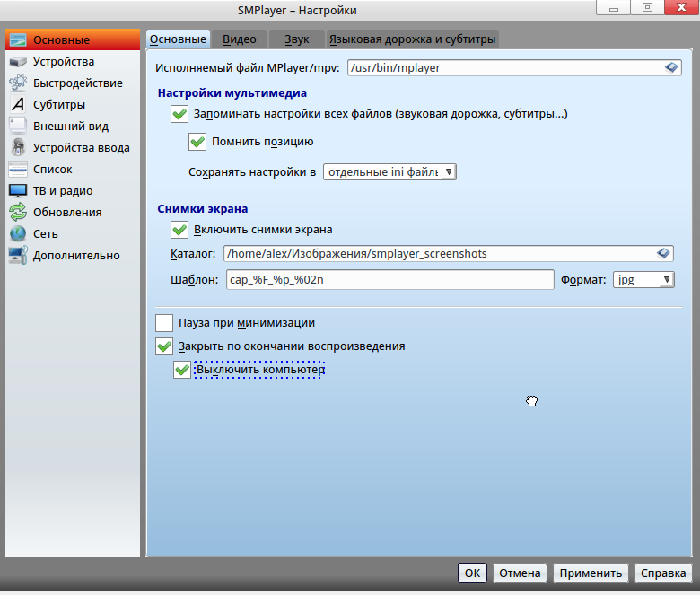Viewport: 700px width, 595px height.
Task: Click the Субтитры letter A icon
Action: (x=18, y=104)
